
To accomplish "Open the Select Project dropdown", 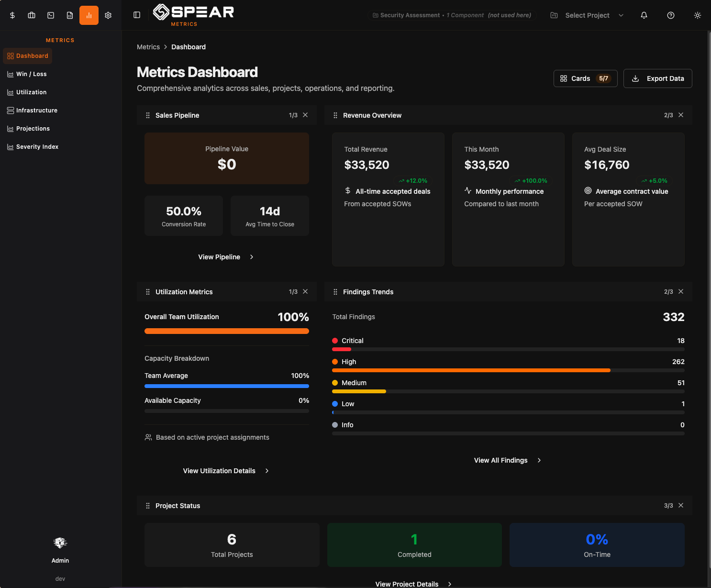I will 587,15.
